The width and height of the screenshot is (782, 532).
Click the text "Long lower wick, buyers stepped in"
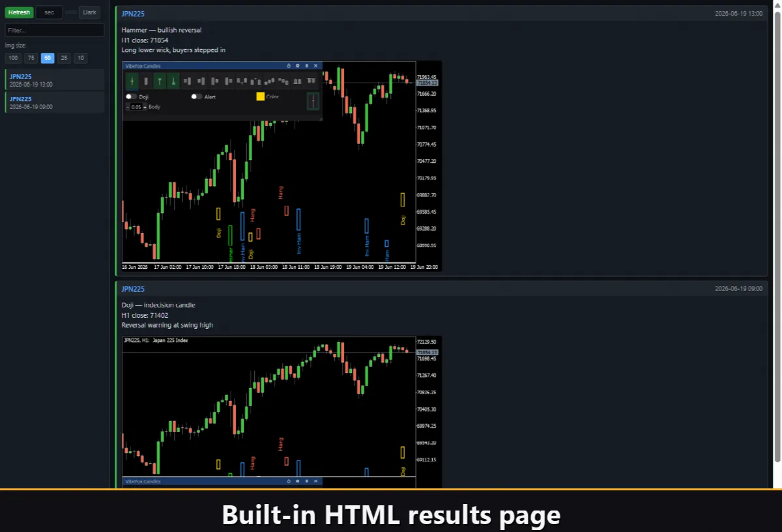click(174, 50)
